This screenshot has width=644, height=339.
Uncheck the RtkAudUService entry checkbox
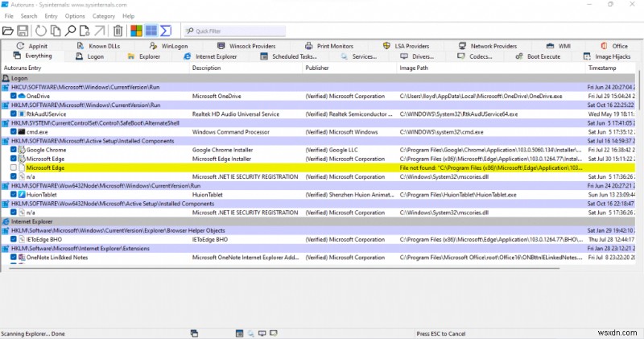[x=14, y=114]
